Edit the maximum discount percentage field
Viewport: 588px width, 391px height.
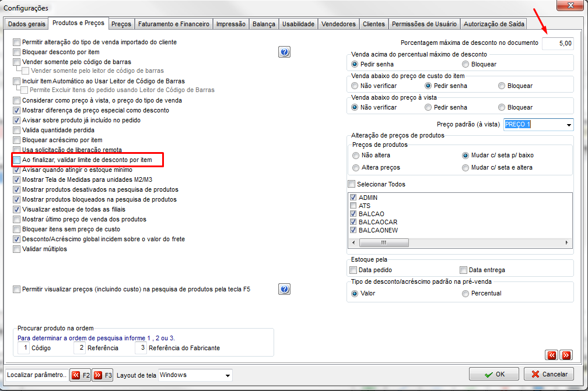tap(558, 43)
